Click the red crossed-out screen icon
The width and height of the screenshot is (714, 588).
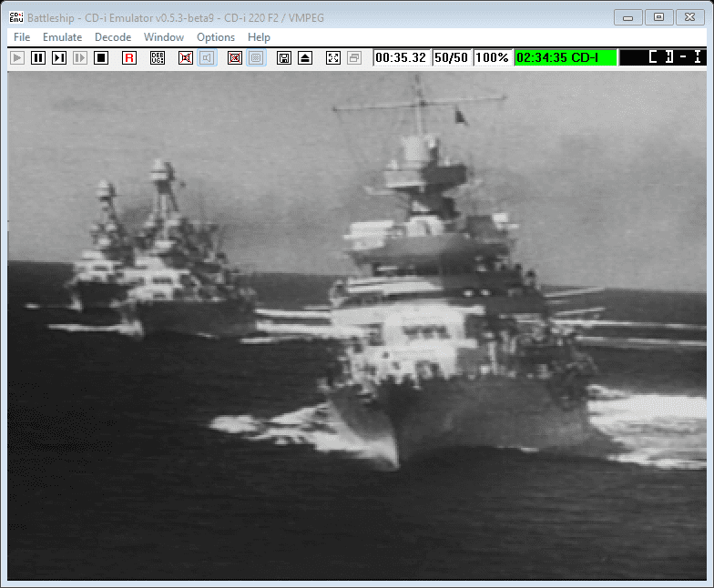pos(235,57)
